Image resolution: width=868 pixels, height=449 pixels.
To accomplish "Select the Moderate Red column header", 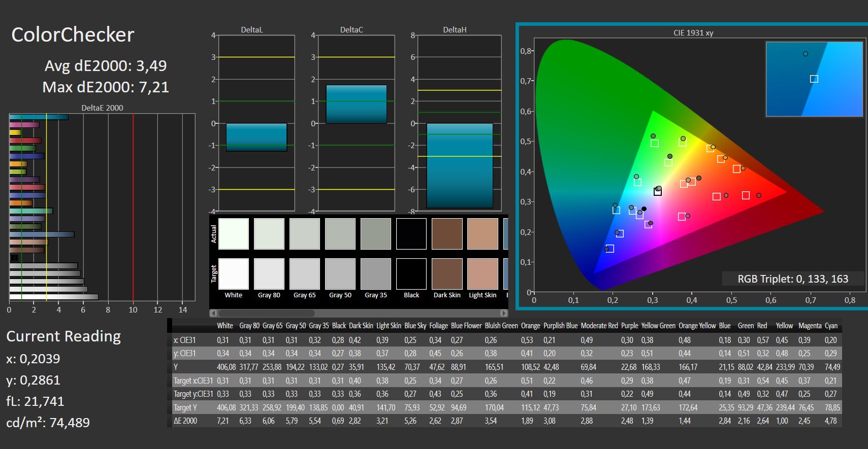I will (x=599, y=326).
